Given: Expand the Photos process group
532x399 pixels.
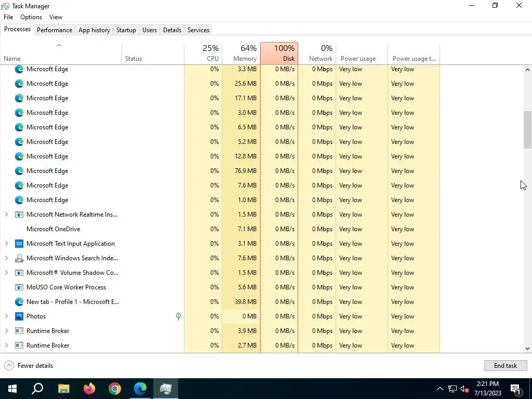Looking at the screenshot, I should pos(6,316).
